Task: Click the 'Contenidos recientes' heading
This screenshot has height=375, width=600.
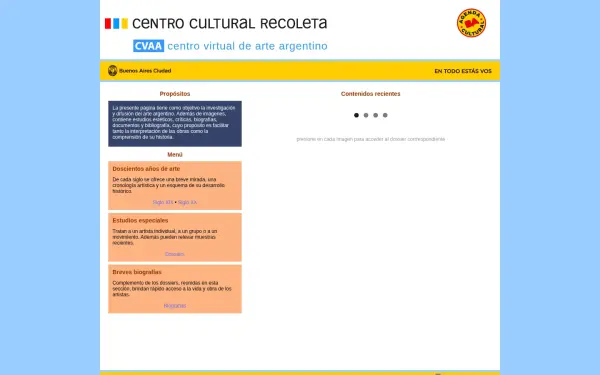Action: (x=370, y=94)
